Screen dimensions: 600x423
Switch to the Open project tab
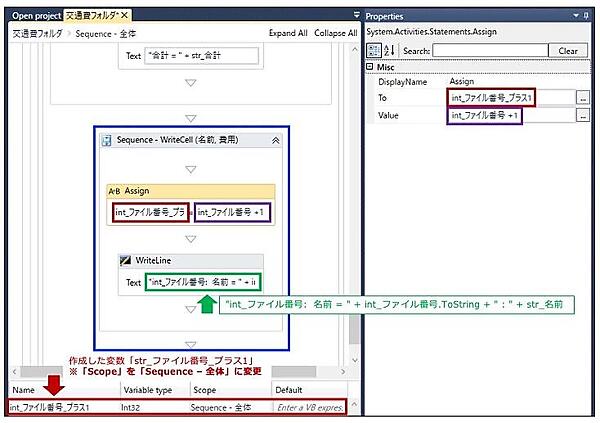click(36, 16)
